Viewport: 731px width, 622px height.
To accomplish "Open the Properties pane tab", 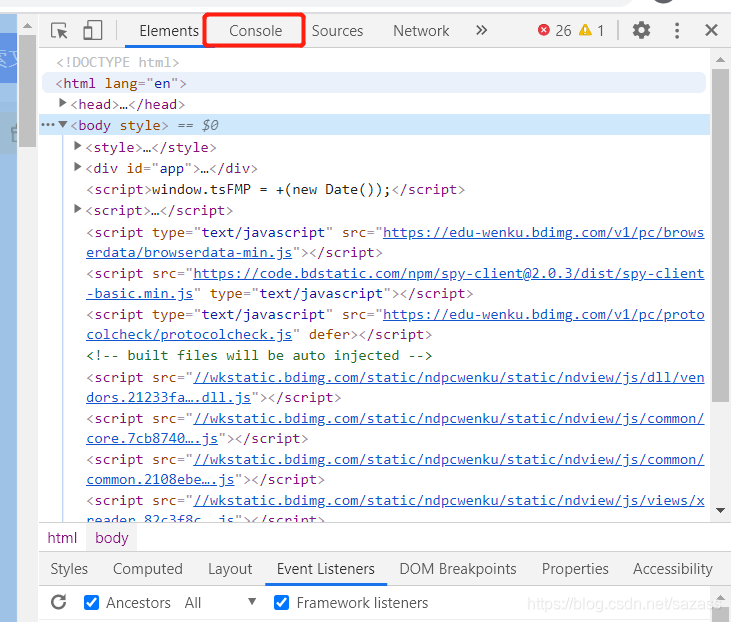I will (575, 569).
